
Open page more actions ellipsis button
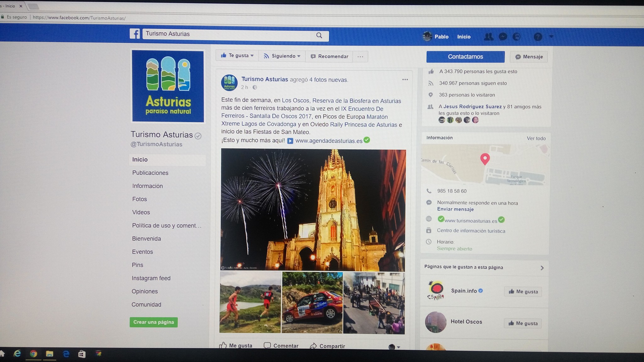pyautogui.click(x=360, y=57)
